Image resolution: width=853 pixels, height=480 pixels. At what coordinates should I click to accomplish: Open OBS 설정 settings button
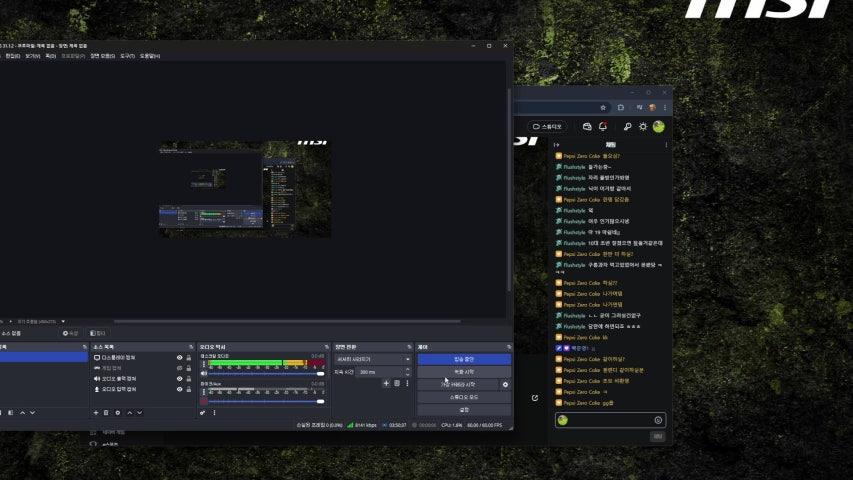(x=464, y=409)
